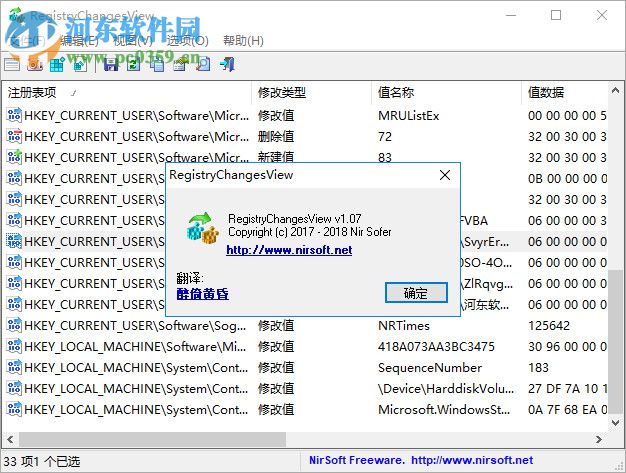Click the save floppy disk toolbar icon
This screenshot has height=473, width=626.
(x=111, y=64)
